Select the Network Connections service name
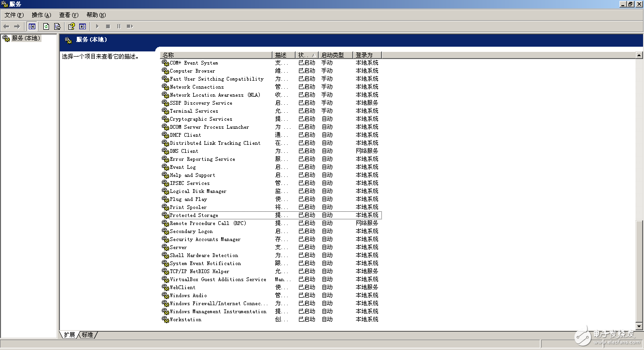The height and width of the screenshot is (350, 644). [x=197, y=87]
